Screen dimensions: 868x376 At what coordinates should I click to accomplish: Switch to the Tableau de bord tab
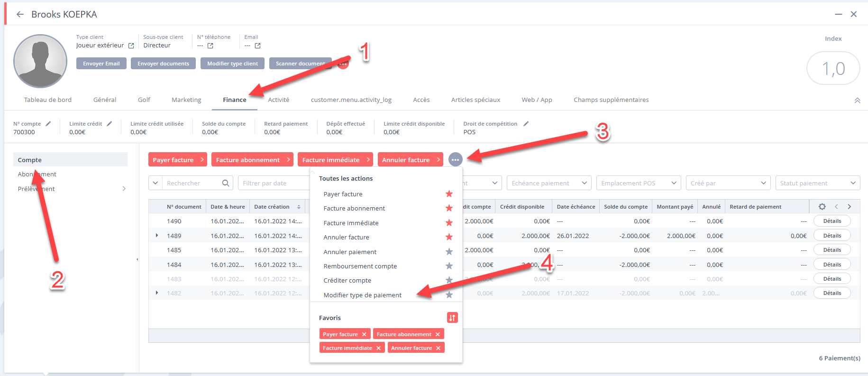(x=48, y=100)
